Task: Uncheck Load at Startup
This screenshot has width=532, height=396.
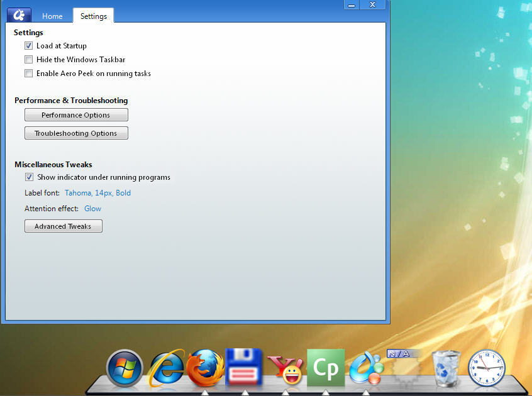Action: pos(28,45)
